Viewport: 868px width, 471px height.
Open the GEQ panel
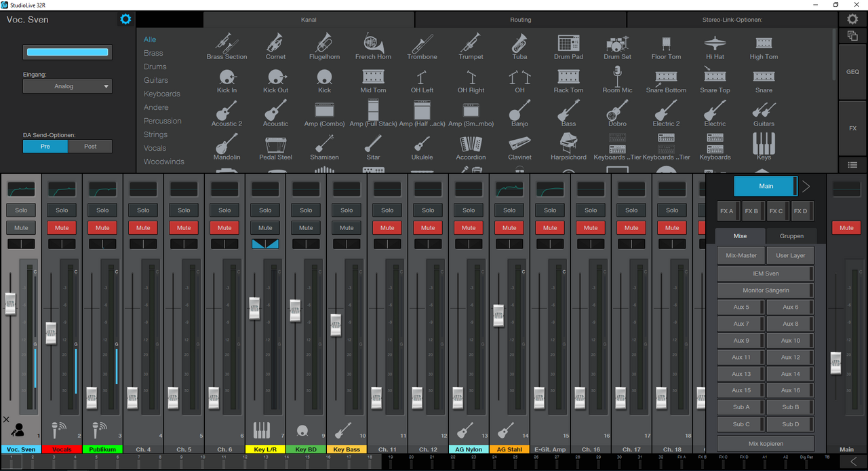click(x=853, y=71)
